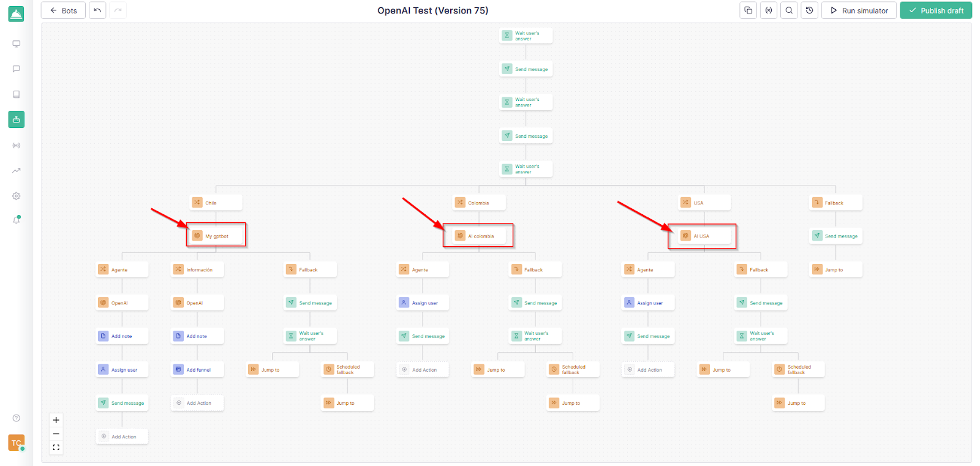Select Fallback node under My gptbot
The width and height of the screenshot is (980, 466).
point(310,269)
